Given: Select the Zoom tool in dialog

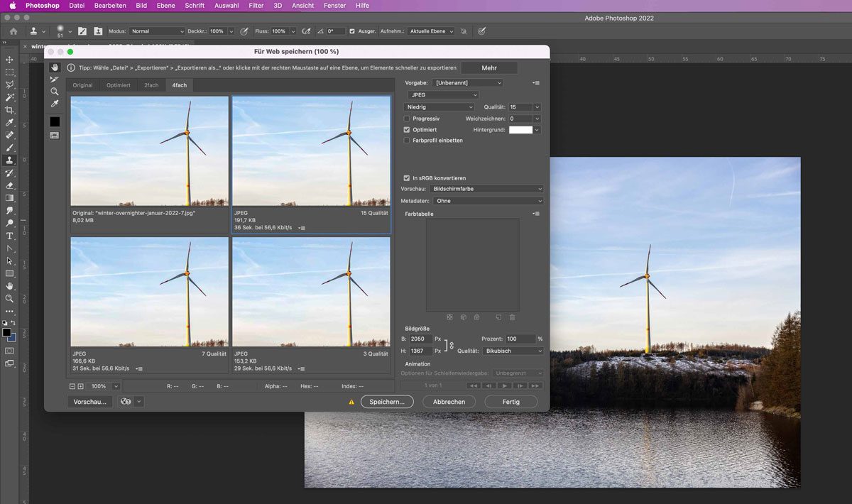Looking at the screenshot, I should click(55, 92).
